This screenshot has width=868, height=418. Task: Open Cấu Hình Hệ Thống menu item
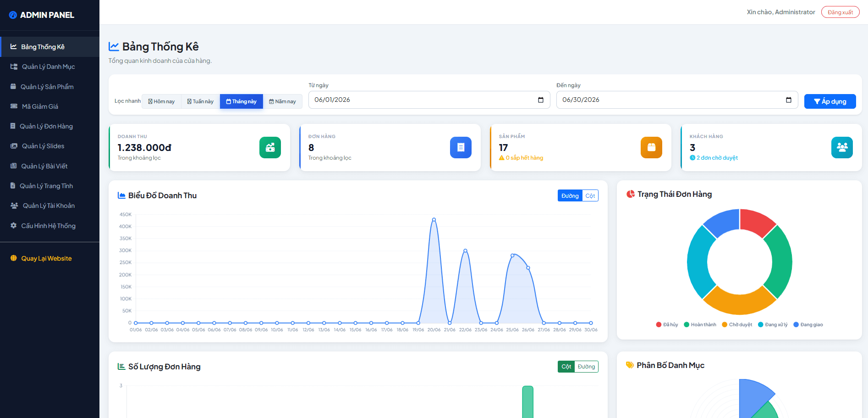(x=49, y=226)
